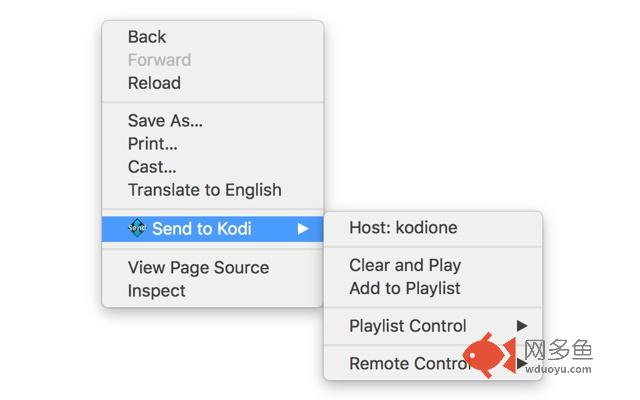Click the Send to Kodi extension icon
This screenshot has width=640, height=400.
138,228
